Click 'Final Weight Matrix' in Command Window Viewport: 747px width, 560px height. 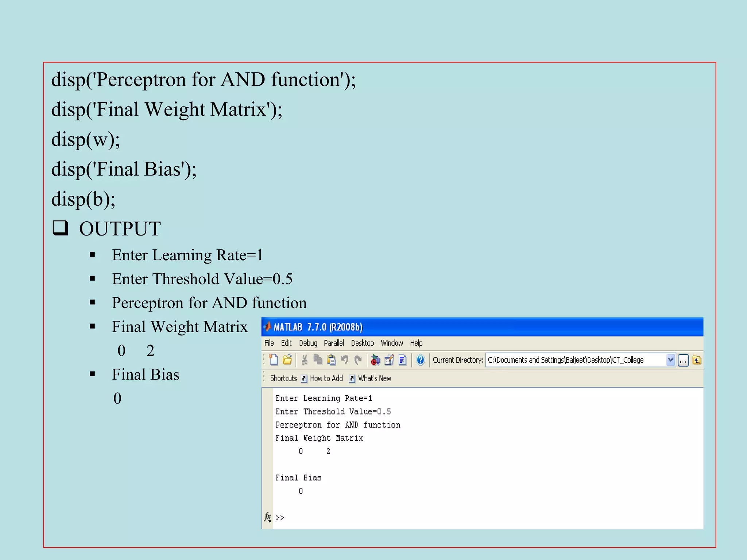pos(319,438)
